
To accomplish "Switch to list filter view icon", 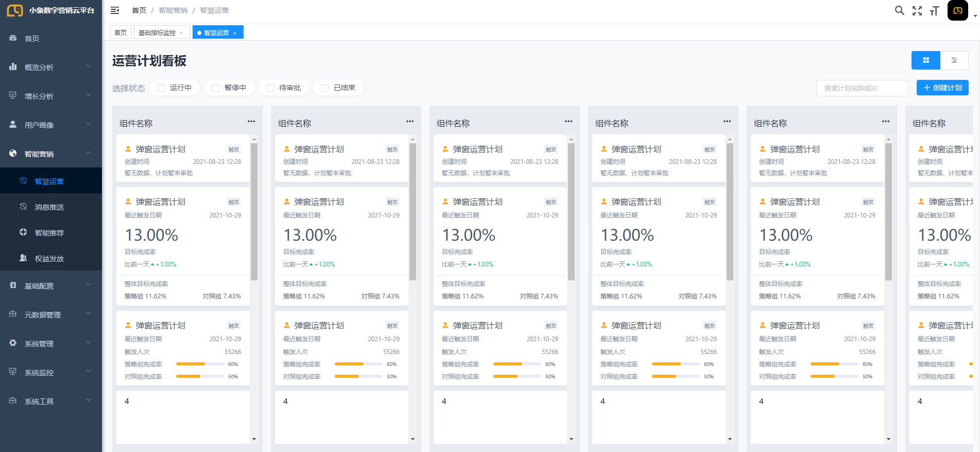I will click(x=954, y=60).
